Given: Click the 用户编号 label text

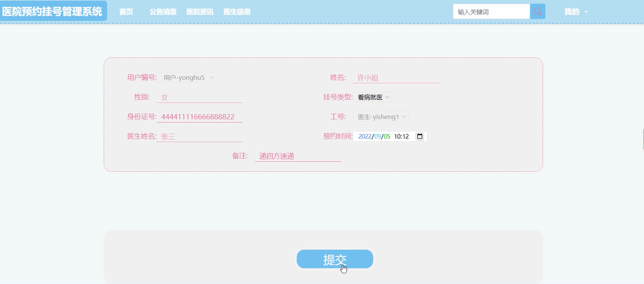Looking at the screenshot, I should click(x=142, y=77).
